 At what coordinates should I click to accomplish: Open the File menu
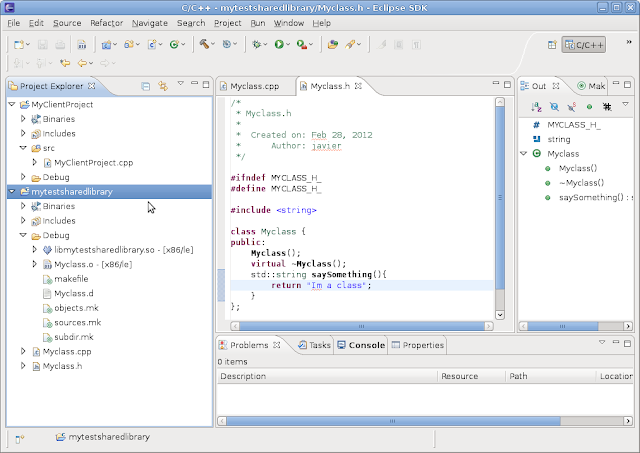tap(13, 23)
